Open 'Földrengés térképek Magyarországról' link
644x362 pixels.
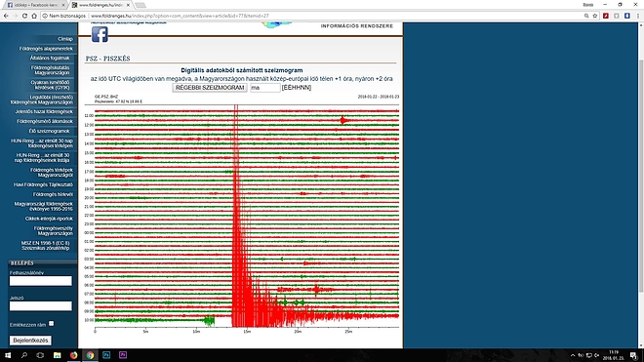click(52, 173)
